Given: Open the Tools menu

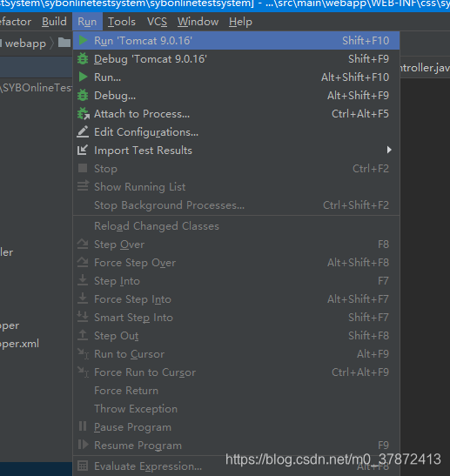Looking at the screenshot, I should (122, 22).
